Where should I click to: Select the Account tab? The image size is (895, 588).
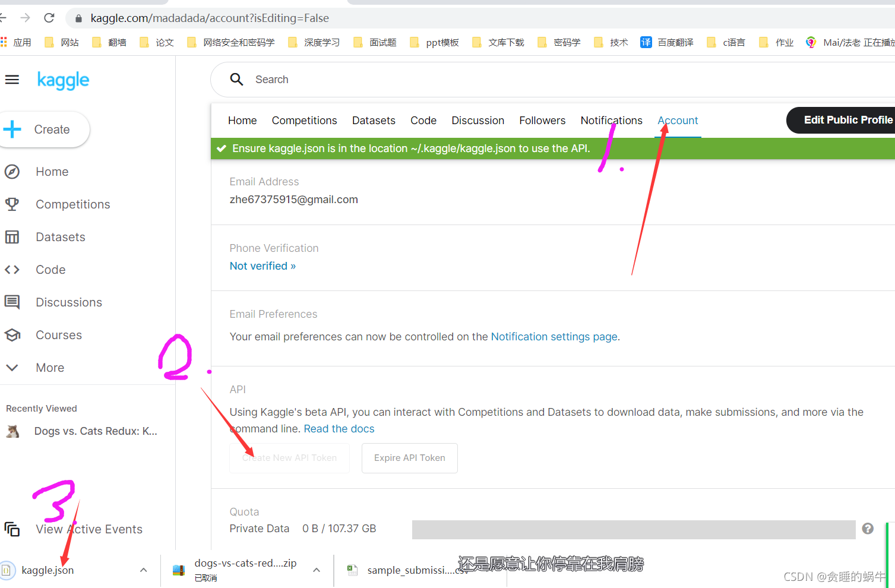click(678, 121)
